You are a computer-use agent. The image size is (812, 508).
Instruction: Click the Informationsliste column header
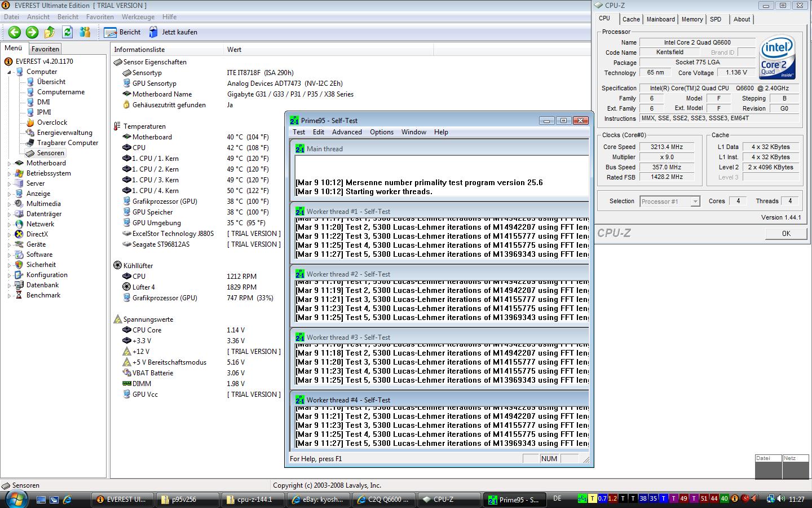point(167,50)
